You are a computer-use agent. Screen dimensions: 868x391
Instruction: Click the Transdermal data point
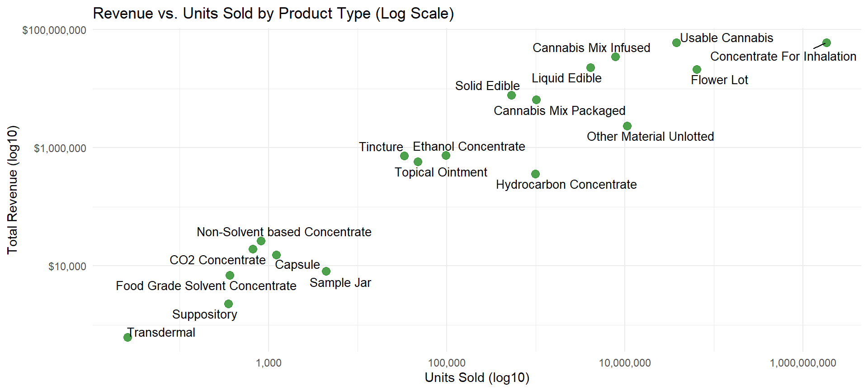(127, 337)
